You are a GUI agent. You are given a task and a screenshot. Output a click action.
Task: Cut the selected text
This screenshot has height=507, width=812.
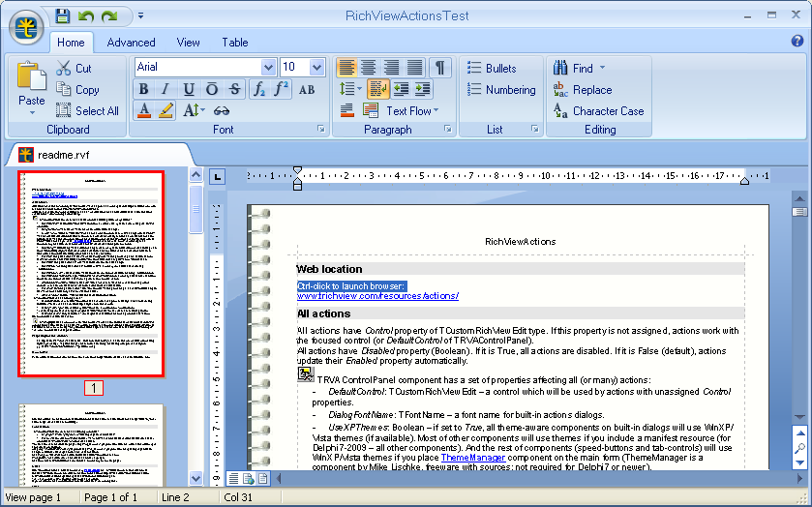[74, 68]
